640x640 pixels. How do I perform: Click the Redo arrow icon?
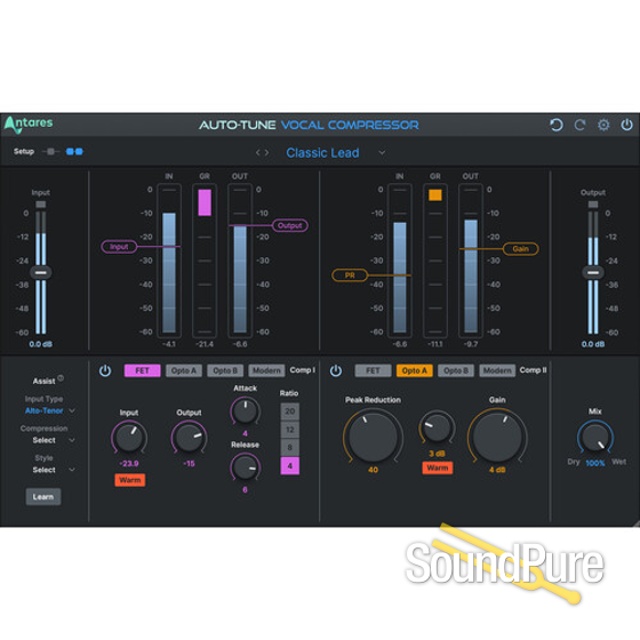pyautogui.click(x=579, y=125)
